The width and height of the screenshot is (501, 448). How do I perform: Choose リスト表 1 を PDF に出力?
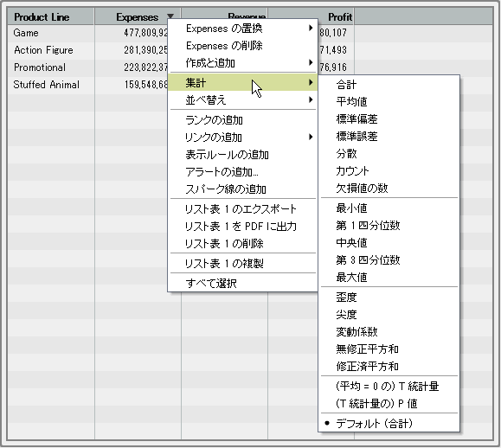click(242, 226)
